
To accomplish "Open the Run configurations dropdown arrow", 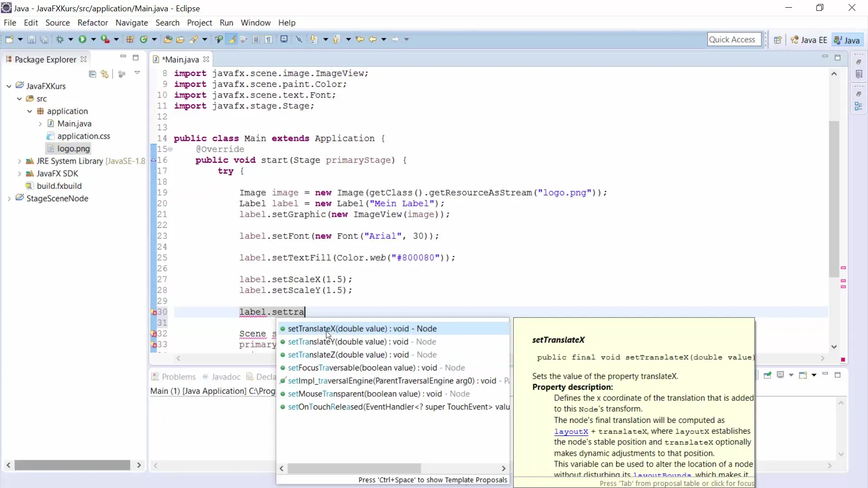I will tap(93, 39).
